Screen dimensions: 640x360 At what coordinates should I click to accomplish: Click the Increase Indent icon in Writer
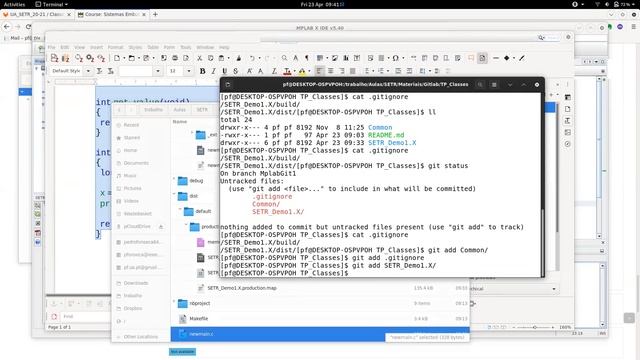coord(398,71)
